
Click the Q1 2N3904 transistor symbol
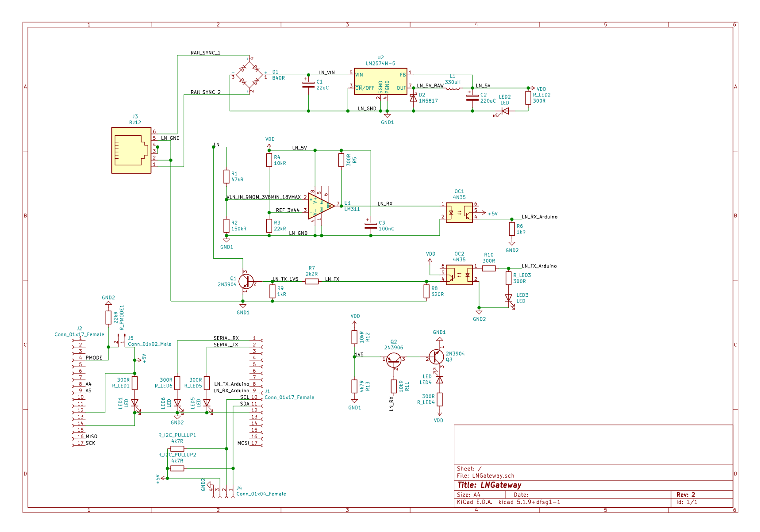click(246, 281)
